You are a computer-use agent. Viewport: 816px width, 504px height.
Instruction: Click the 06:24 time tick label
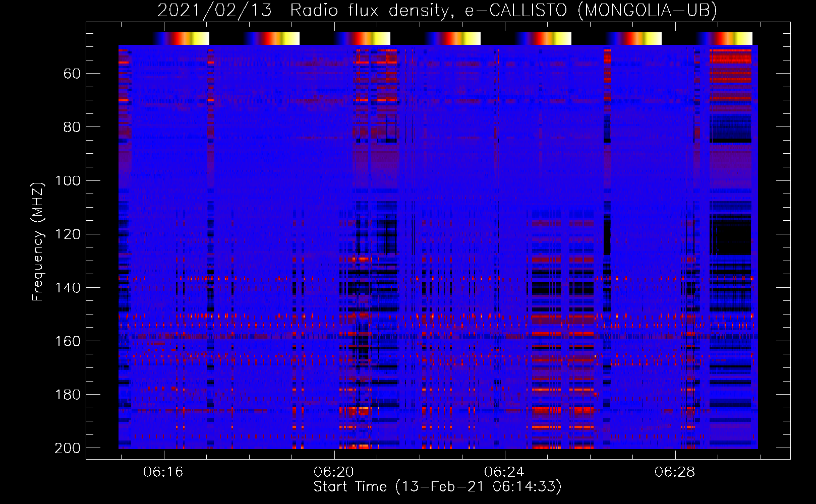(504, 472)
